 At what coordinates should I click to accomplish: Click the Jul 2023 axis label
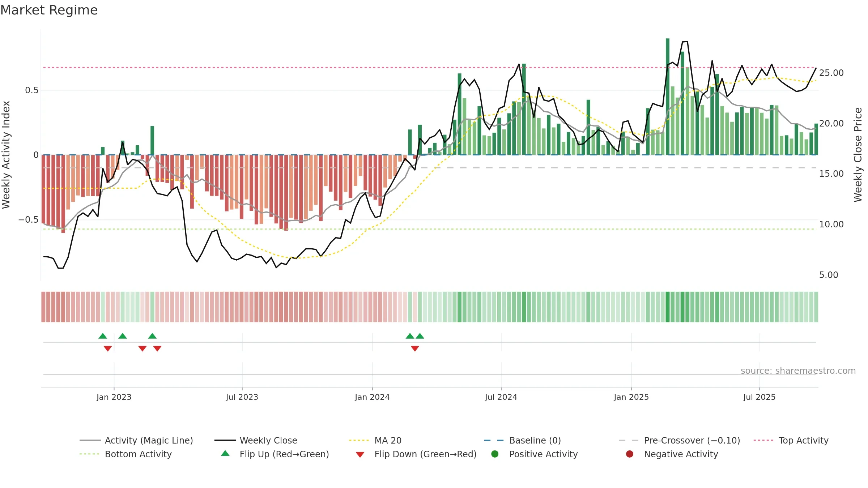(242, 397)
